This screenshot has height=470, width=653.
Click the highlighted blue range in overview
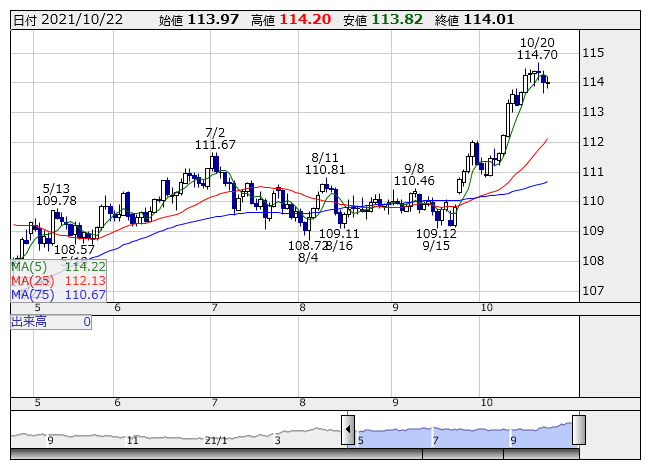tap(463, 435)
